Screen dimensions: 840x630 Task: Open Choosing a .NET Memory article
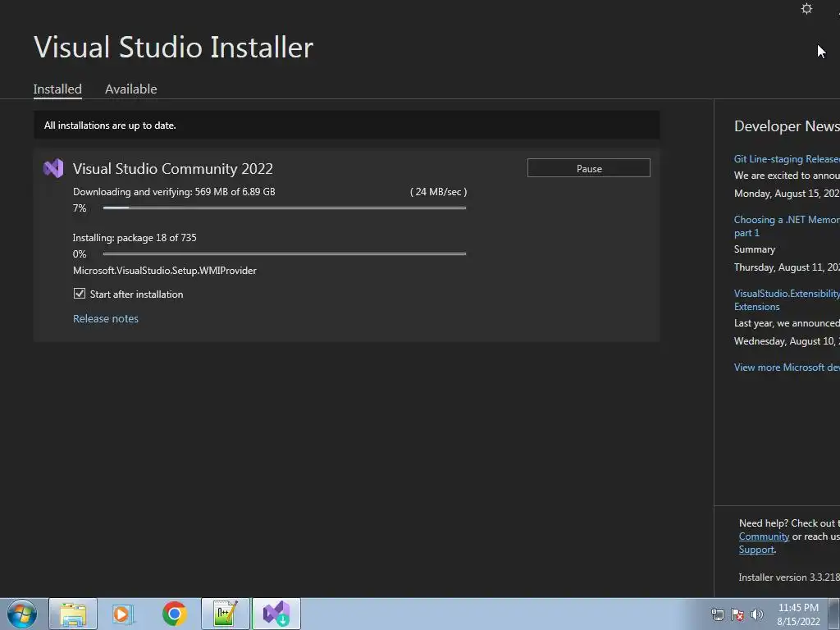pyautogui.click(x=787, y=226)
